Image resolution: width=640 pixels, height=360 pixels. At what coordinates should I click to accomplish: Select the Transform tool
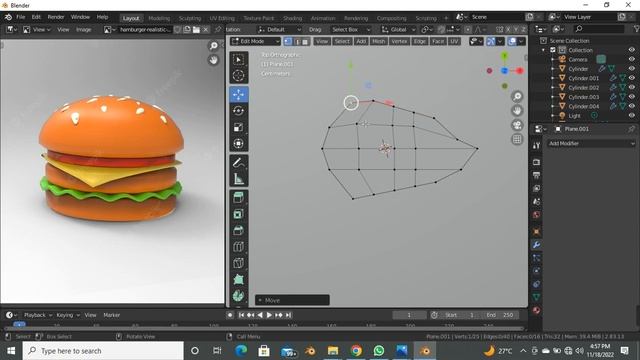pyautogui.click(x=239, y=143)
